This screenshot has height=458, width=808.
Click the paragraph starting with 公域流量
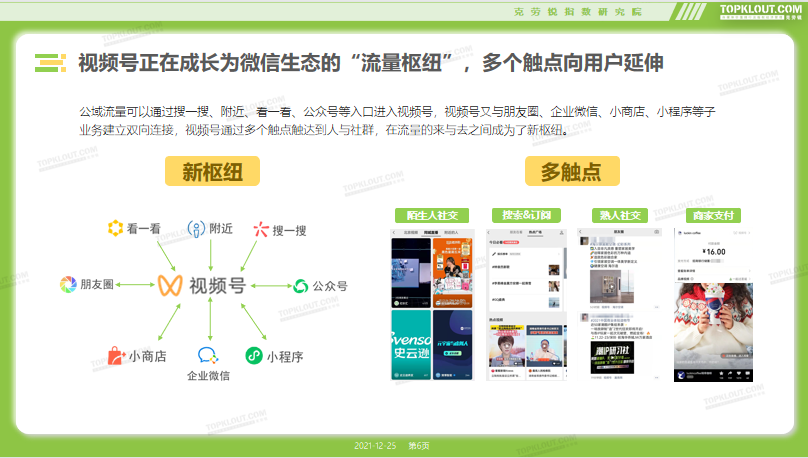click(397, 121)
